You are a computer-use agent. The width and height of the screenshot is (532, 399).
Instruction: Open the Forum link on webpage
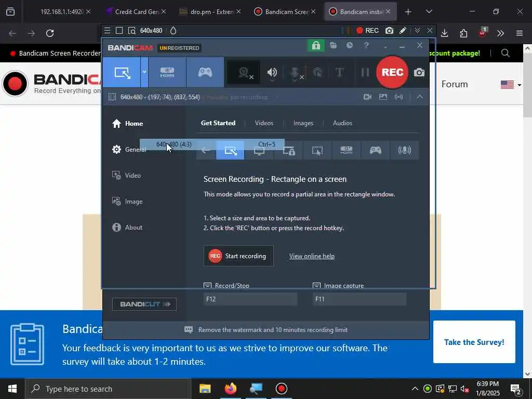coord(454,84)
